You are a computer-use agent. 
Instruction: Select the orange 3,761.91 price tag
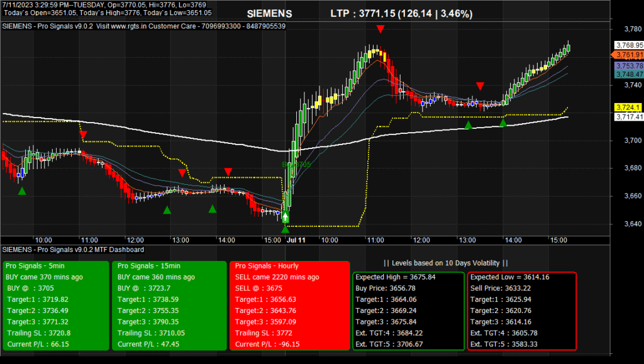tap(628, 55)
